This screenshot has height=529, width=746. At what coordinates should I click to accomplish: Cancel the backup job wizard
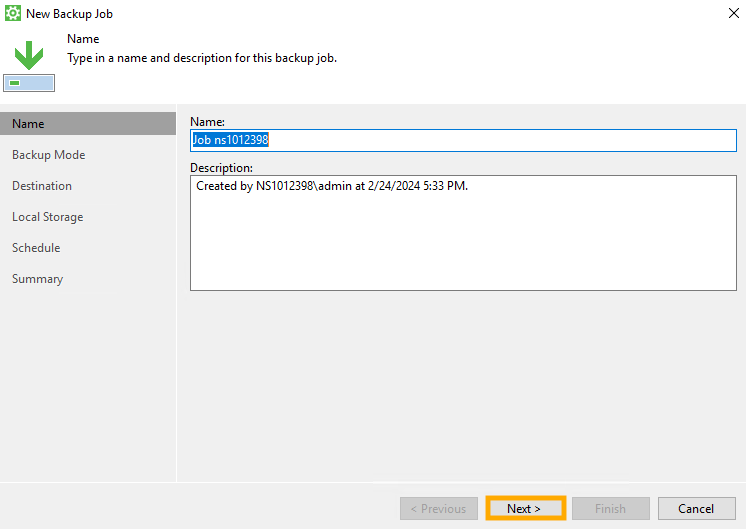tap(695, 509)
